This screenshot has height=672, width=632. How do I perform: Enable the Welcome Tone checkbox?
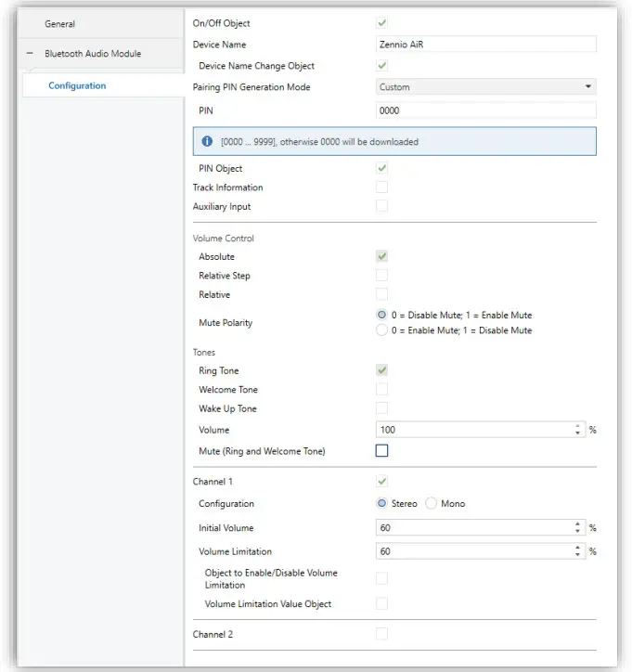(x=381, y=390)
